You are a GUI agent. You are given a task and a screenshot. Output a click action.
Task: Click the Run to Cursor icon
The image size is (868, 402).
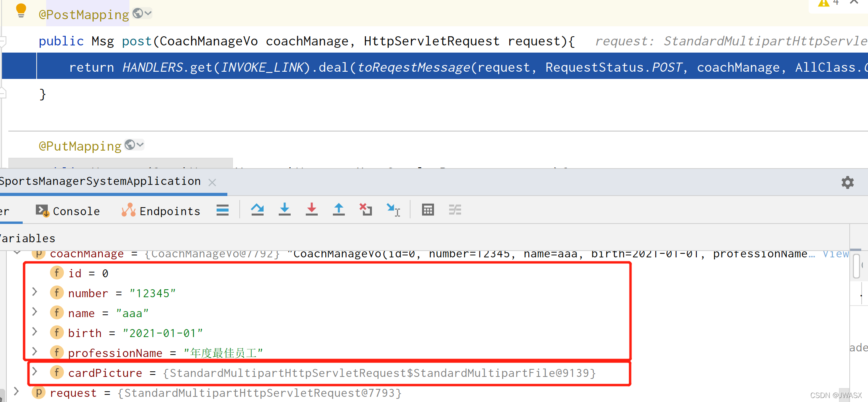tap(393, 210)
